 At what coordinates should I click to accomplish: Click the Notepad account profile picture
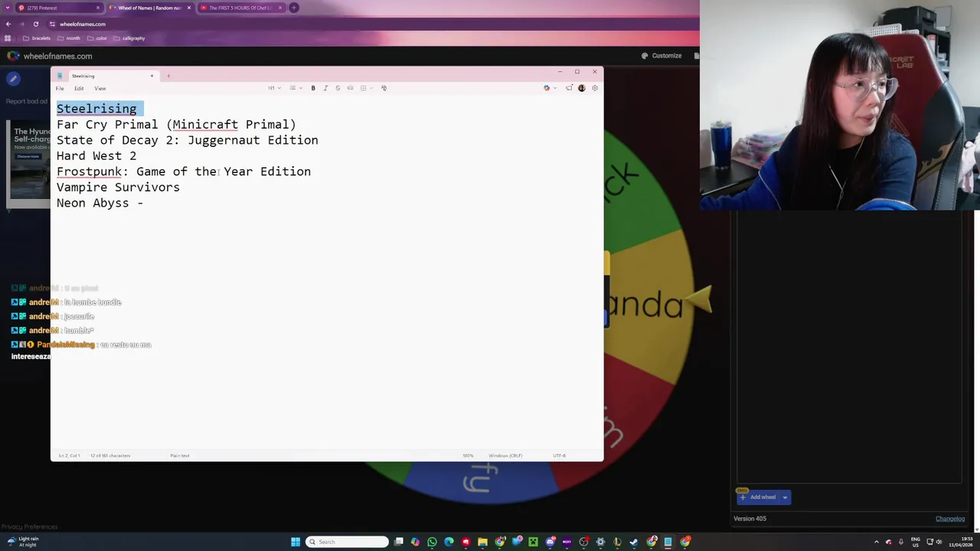tap(581, 88)
